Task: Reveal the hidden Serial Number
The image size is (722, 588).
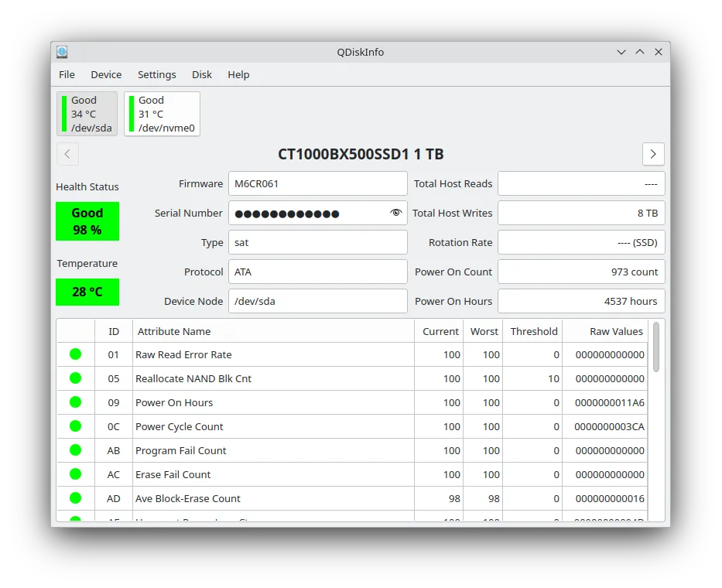Action: pos(395,213)
